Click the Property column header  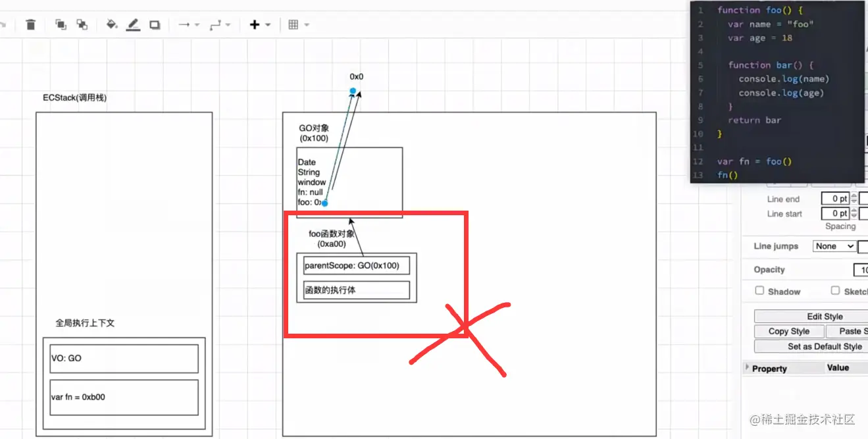pyautogui.click(x=769, y=369)
